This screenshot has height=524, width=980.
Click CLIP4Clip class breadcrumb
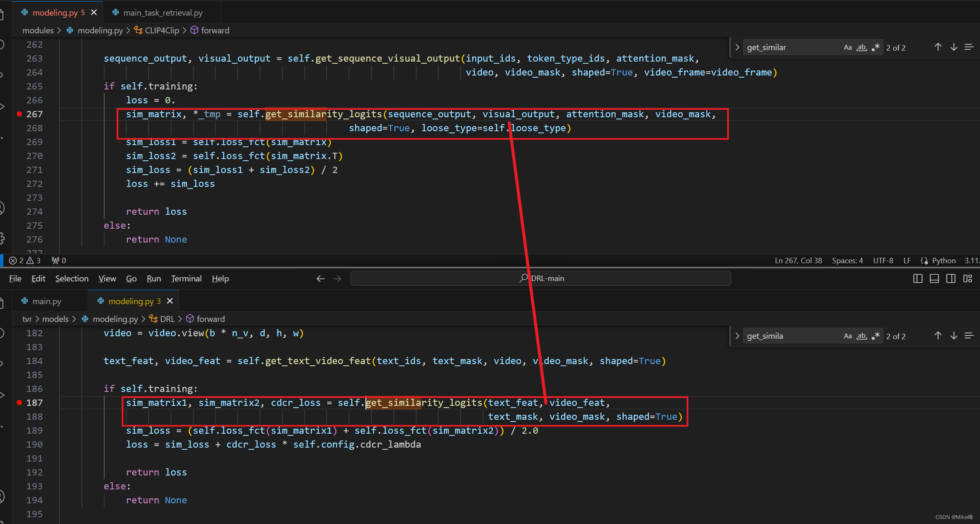point(162,30)
